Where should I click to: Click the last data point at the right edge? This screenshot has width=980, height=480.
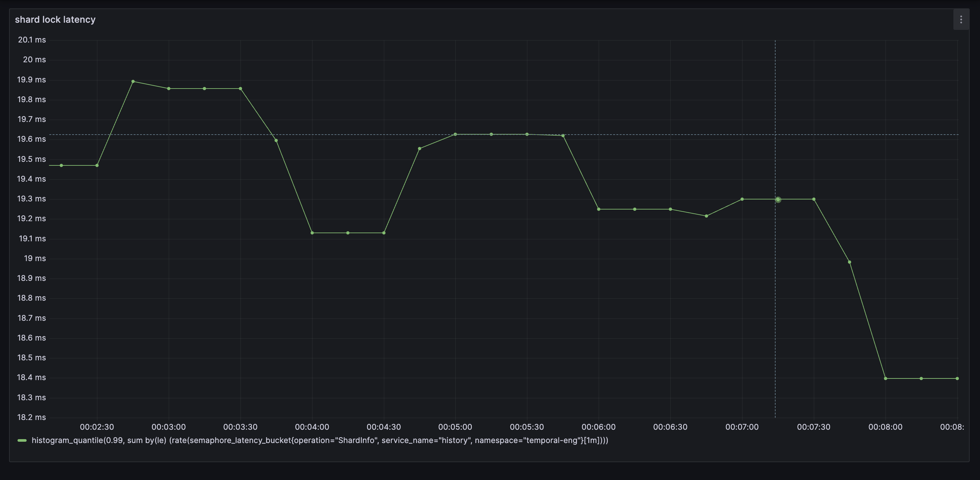tap(957, 378)
